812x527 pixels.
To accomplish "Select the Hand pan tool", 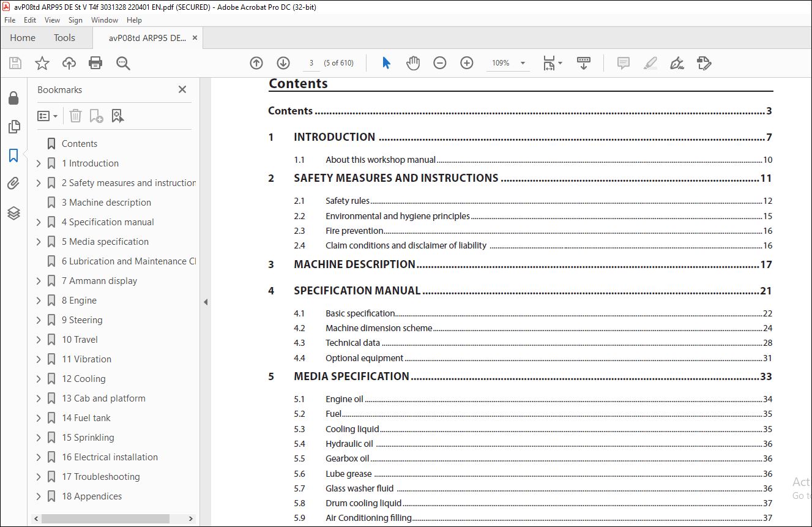I will [413, 63].
